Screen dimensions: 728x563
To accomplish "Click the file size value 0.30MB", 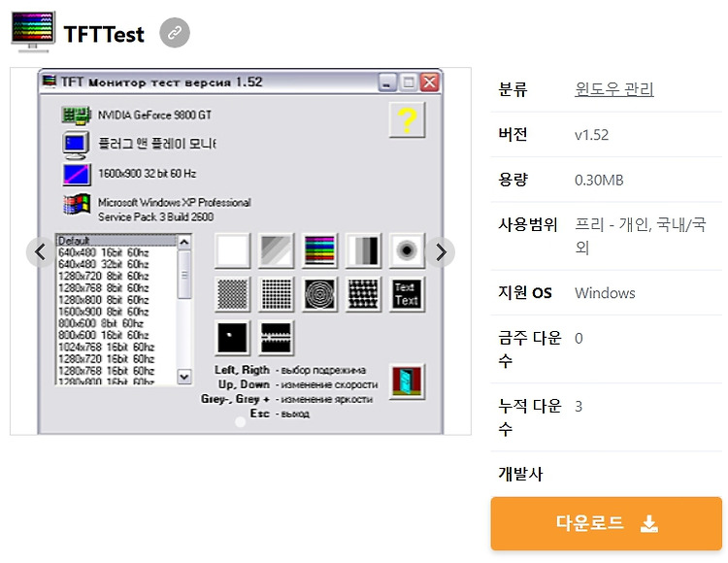I will tap(599, 181).
